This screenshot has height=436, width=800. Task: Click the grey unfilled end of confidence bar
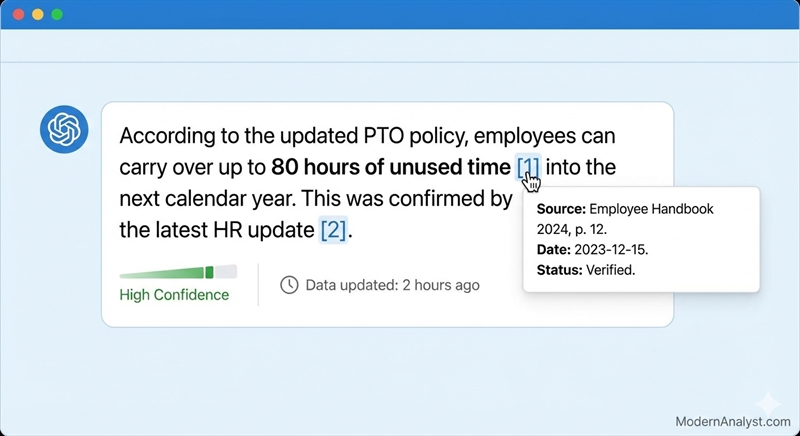tap(226, 271)
